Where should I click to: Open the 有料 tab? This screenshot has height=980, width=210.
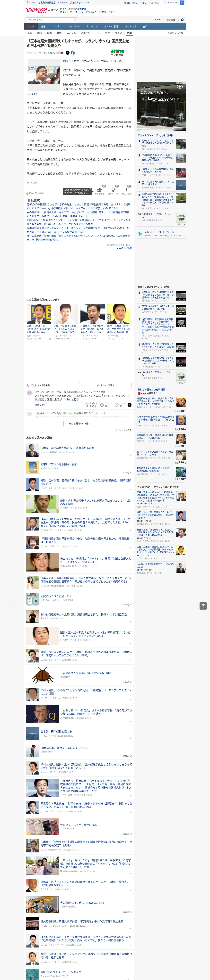pyautogui.click(x=145, y=26)
